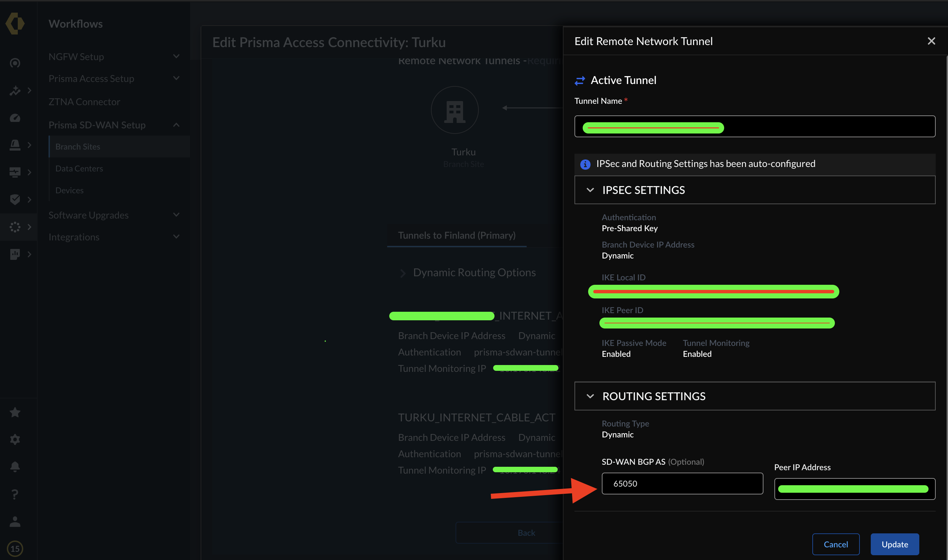
Task: Select Data Centers in the sidebar
Action: pyautogui.click(x=79, y=168)
